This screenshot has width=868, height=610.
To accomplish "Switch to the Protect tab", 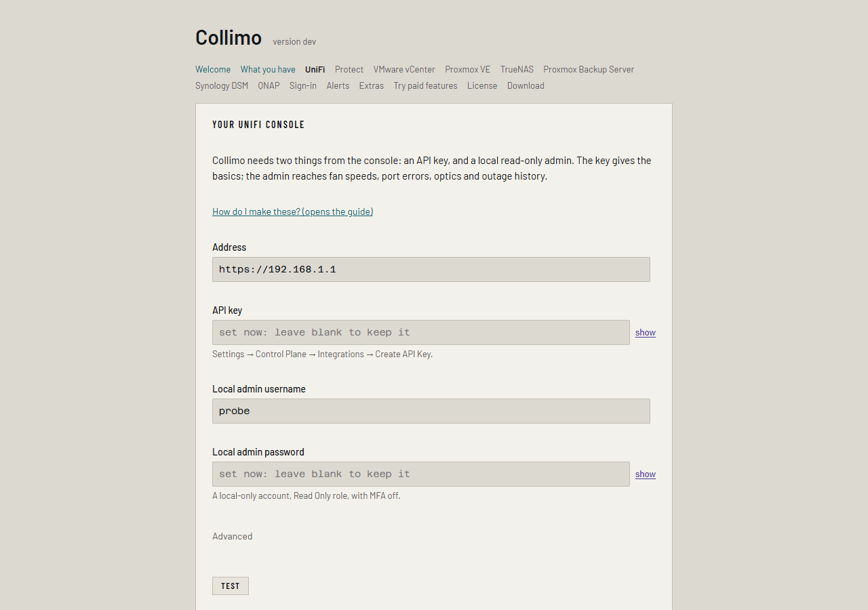I will tap(349, 69).
